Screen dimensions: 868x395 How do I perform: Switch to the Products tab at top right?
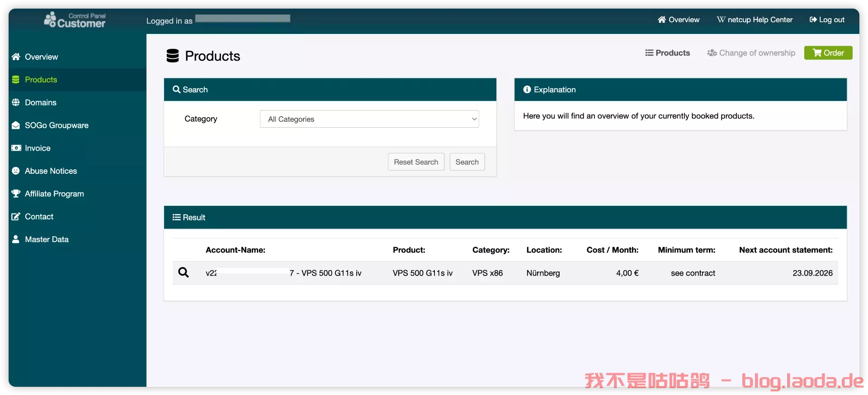(x=667, y=53)
